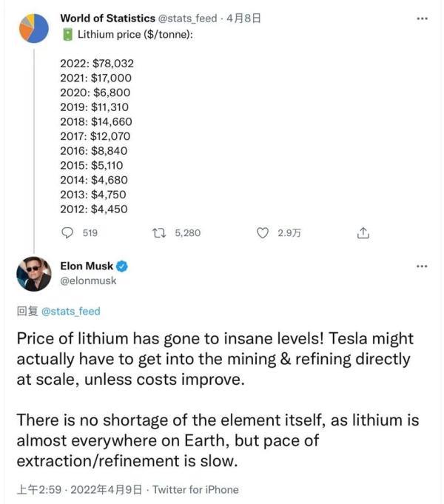Screen dimensions: 444x504
Task: Open more options on Elon Musk's tweet
Action: pyautogui.click(x=422, y=266)
